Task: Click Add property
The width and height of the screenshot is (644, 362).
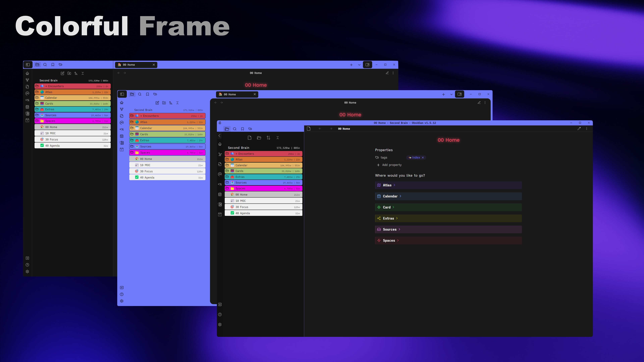Action: coord(389,165)
